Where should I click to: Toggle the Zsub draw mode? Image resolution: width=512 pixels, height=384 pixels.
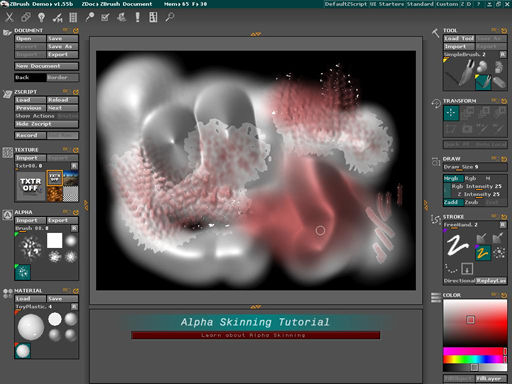[471, 202]
